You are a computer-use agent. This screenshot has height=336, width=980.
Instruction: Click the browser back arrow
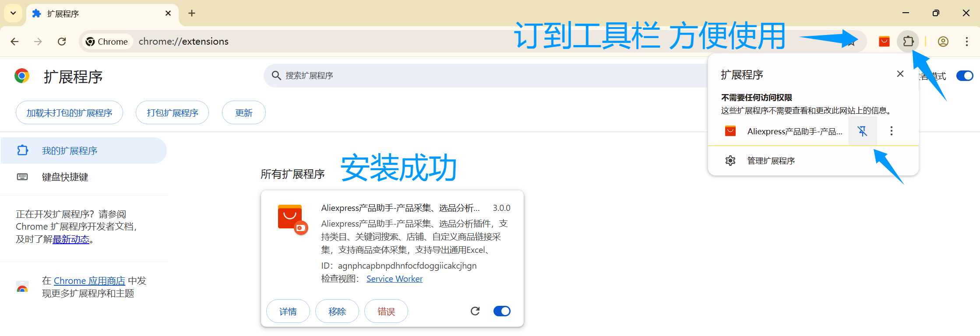click(14, 42)
